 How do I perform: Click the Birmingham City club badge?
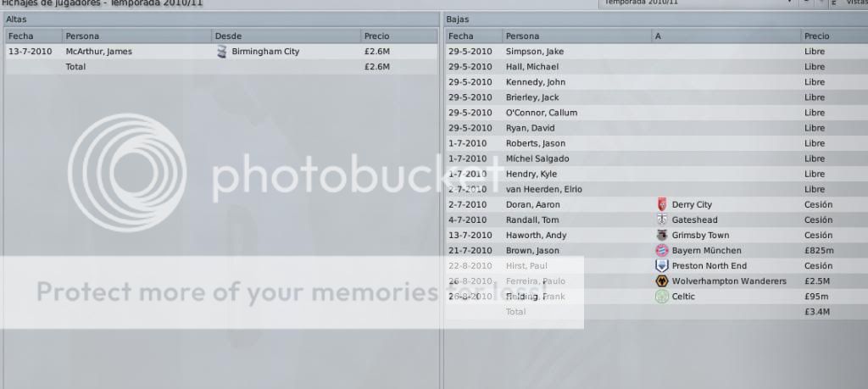pyautogui.click(x=221, y=52)
